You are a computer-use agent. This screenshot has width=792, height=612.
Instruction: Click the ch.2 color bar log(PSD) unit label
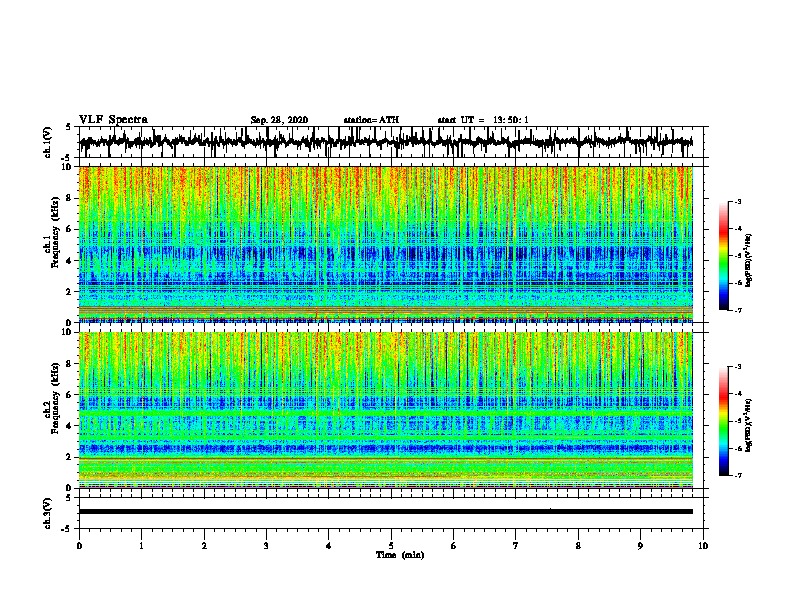[x=749, y=425]
